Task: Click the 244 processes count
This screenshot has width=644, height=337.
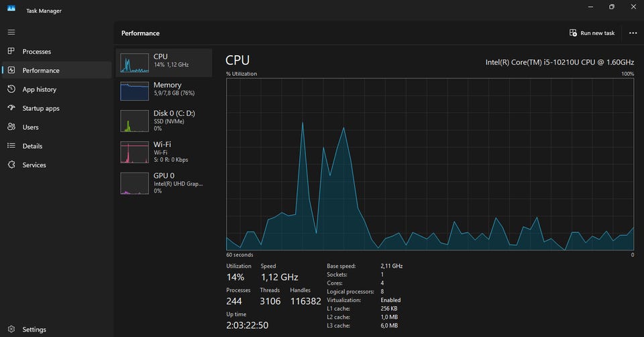Action: tap(233, 301)
